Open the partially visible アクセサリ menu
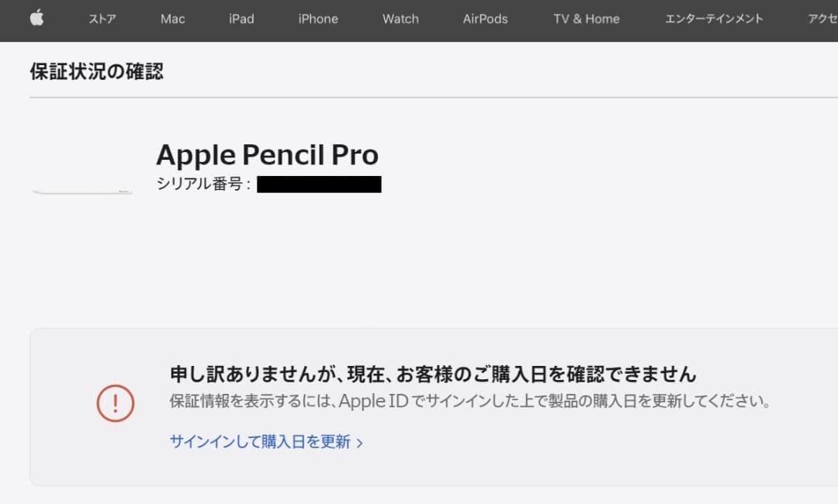This screenshot has height=504, width=838. (824, 19)
